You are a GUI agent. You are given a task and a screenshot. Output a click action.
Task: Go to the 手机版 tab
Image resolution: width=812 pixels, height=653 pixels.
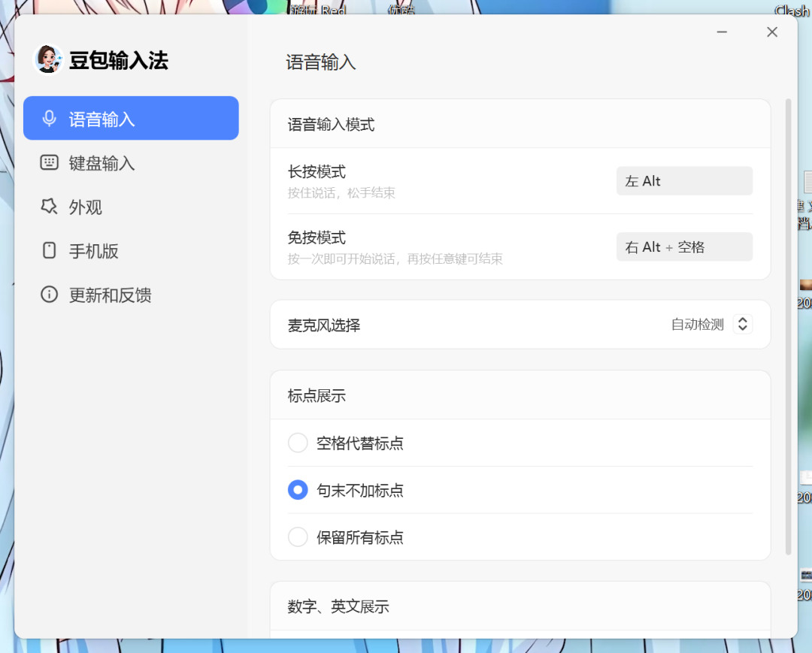point(131,251)
